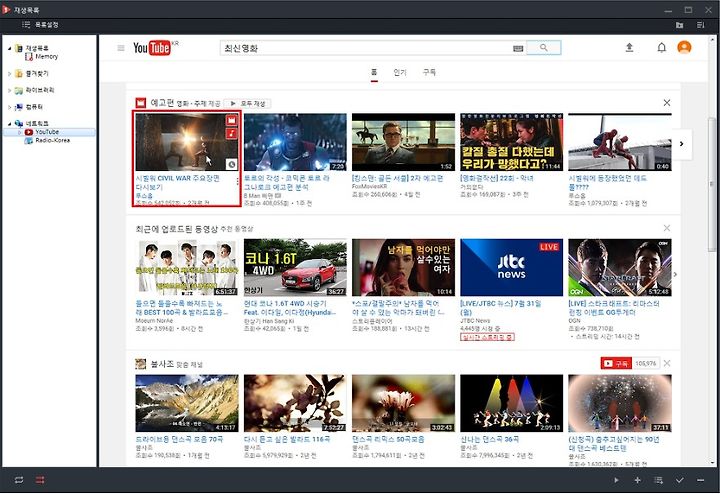Dismiss the 최근에 업로드된 동영상 section X

[667, 228]
